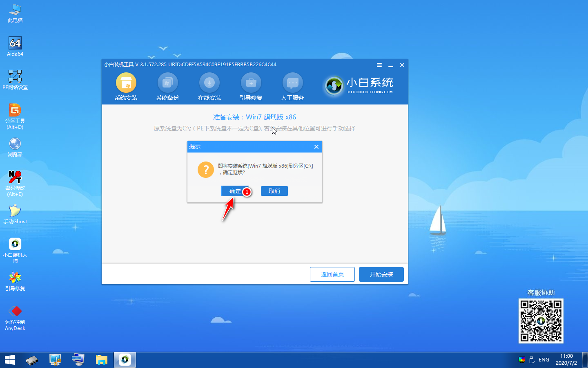Open the keyboard and monitor taskbar icon
This screenshot has width=588, height=368.
(78, 360)
